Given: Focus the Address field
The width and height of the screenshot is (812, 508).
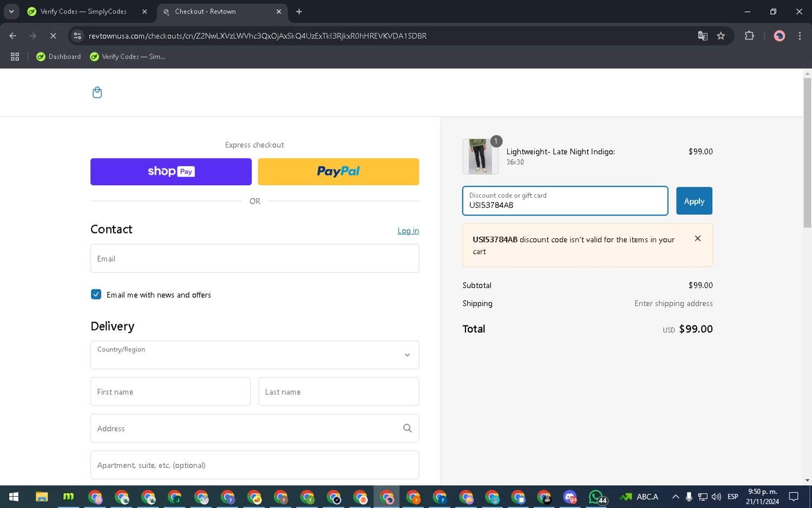Looking at the screenshot, I should coord(254,428).
